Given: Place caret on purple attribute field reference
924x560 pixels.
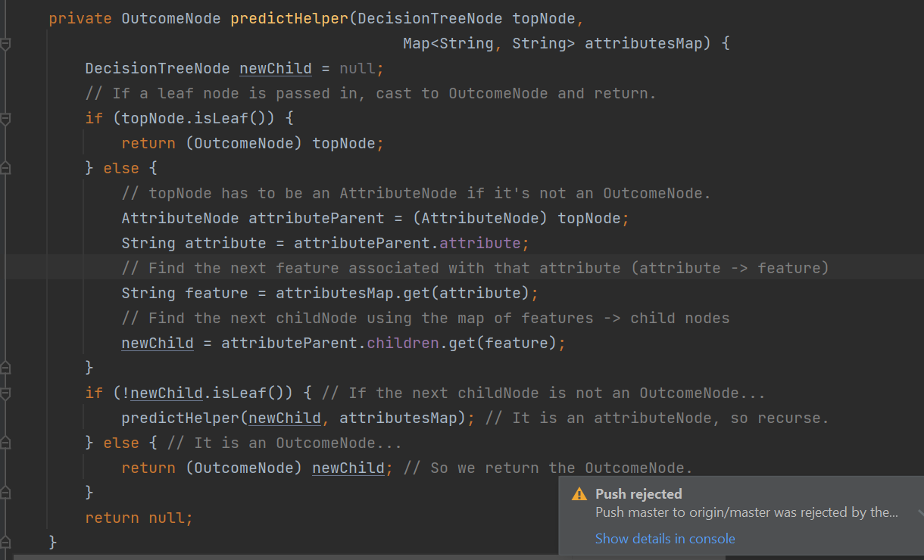Looking at the screenshot, I should coord(479,244).
